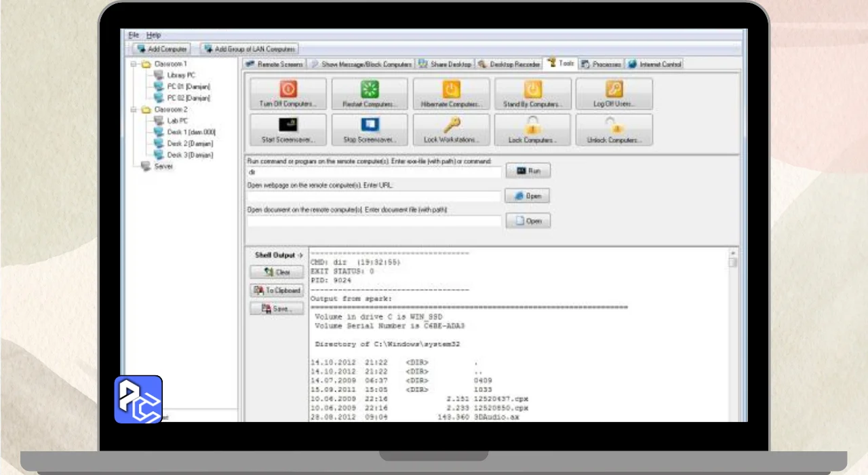Click the Lock Computers padlock button
This screenshot has height=475, width=868.
point(532,130)
